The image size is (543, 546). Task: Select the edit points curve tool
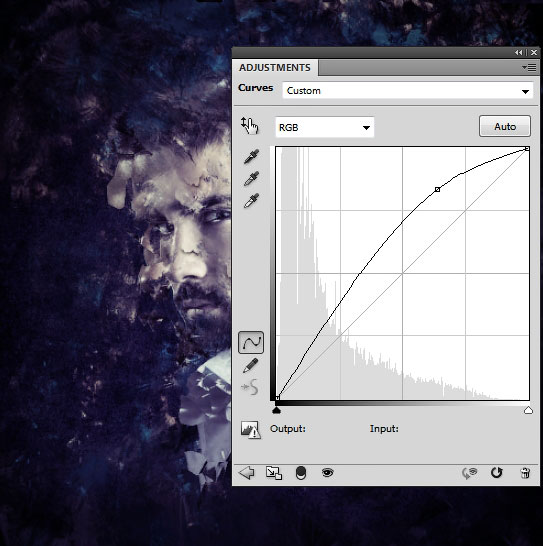[251, 343]
